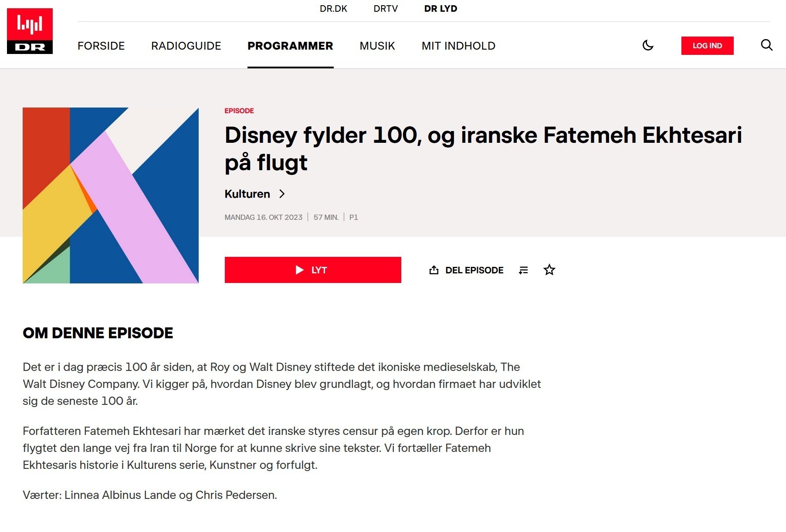Select the Programmer tab
Viewport: 786px width, 532px height.
click(290, 46)
